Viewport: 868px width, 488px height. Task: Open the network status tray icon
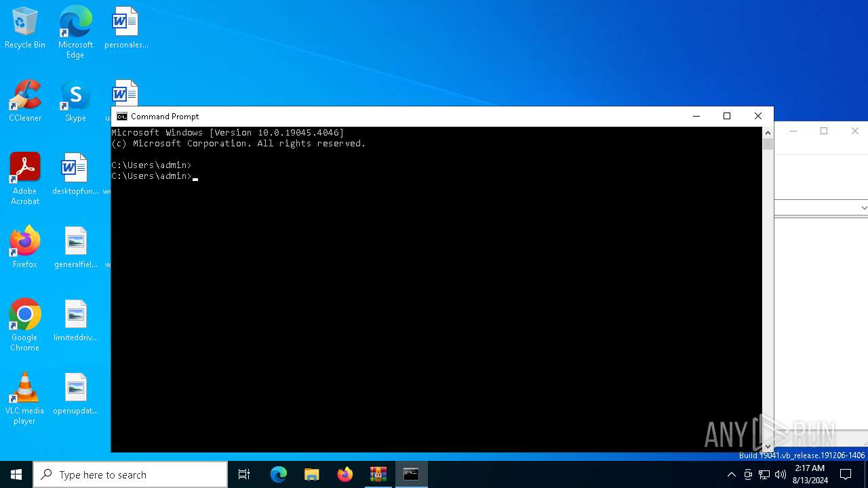click(764, 474)
